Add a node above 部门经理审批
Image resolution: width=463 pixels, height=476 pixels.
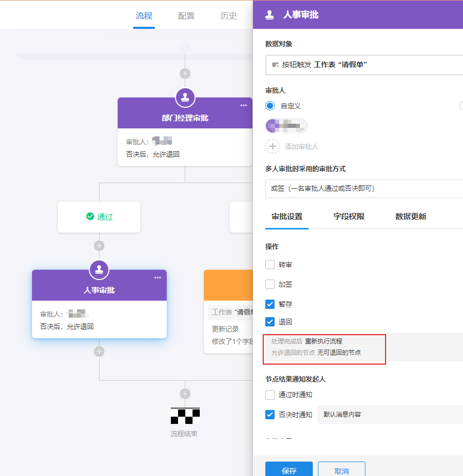[x=185, y=73]
